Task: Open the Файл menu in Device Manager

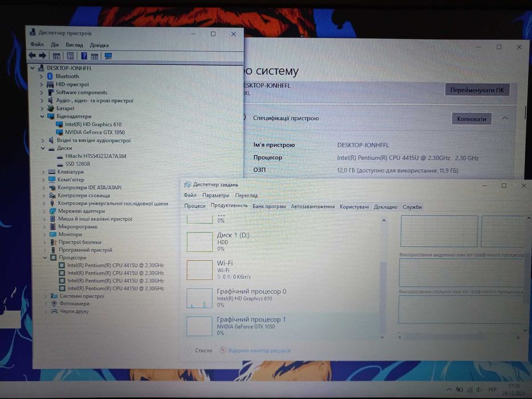Action: tap(37, 44)
